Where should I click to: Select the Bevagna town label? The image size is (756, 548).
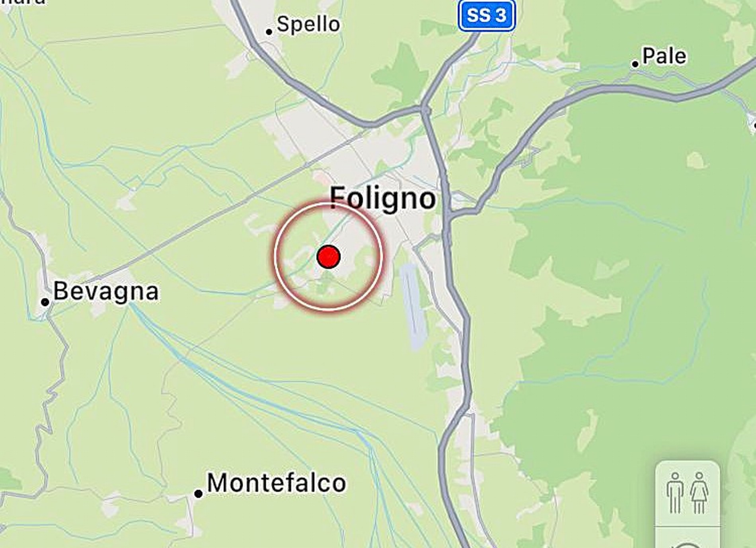(x=106, y=291)
